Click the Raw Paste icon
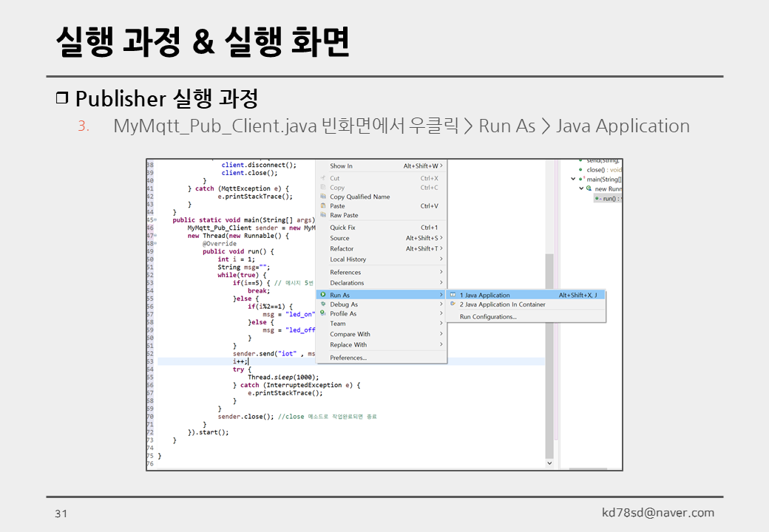This screenshot has height=532, width=769. 323,215
